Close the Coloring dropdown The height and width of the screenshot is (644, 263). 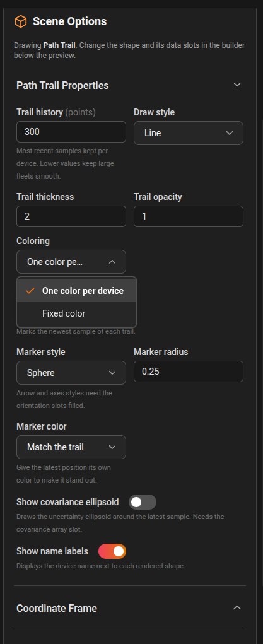coord(71,262)
